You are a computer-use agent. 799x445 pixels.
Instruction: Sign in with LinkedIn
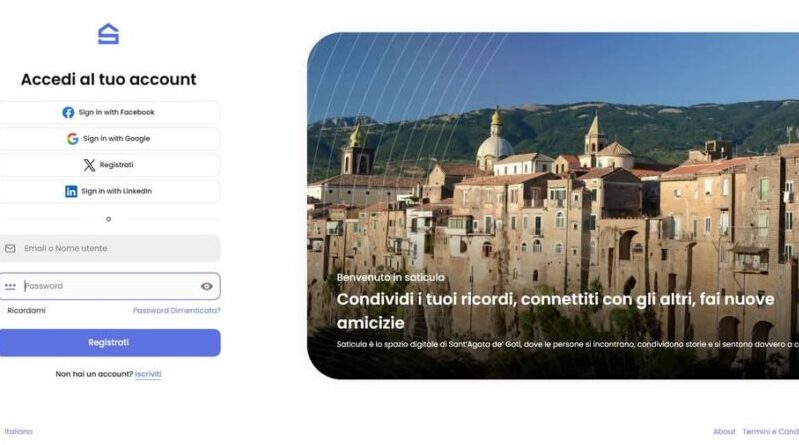coord(110,191)
